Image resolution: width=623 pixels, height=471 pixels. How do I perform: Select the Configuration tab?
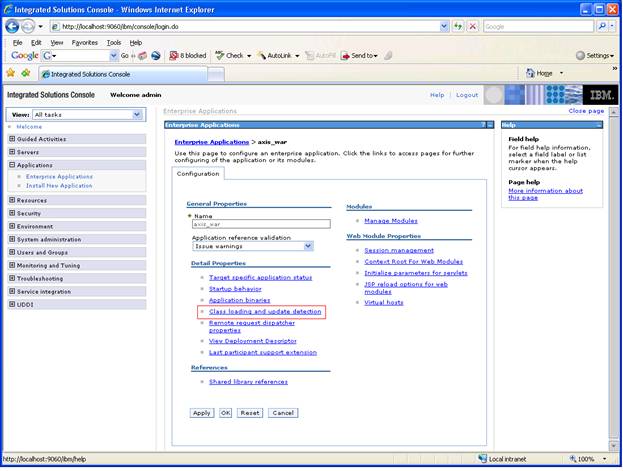coord(198,174)
